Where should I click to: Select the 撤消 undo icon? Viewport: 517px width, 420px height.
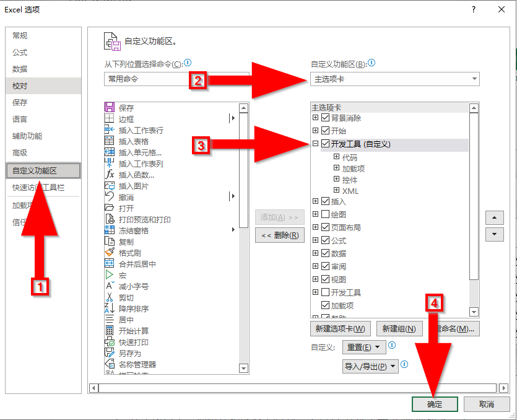[110, 196]
